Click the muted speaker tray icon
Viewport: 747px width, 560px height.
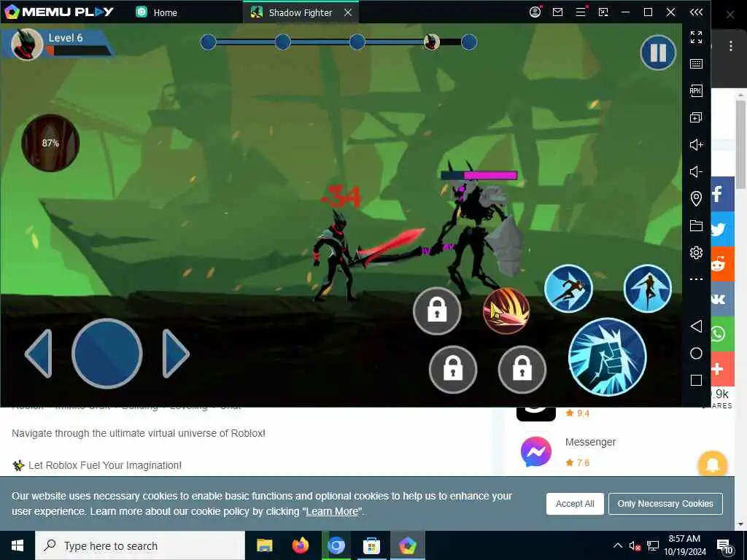click(x=635, y=545)
